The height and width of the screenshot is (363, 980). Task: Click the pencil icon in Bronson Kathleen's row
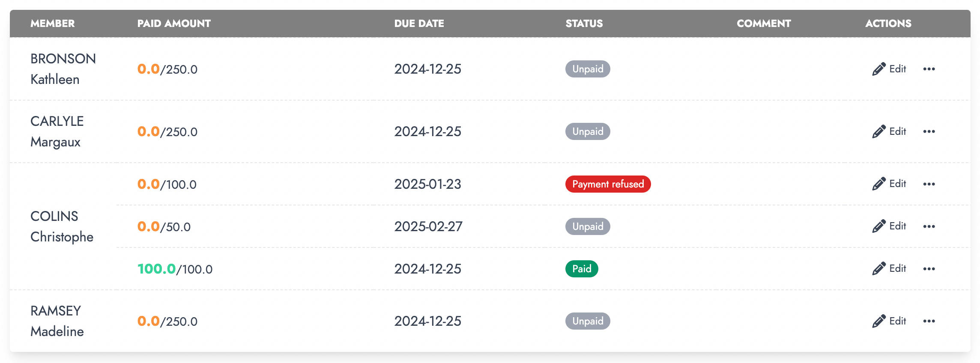(x=878, y=69)
